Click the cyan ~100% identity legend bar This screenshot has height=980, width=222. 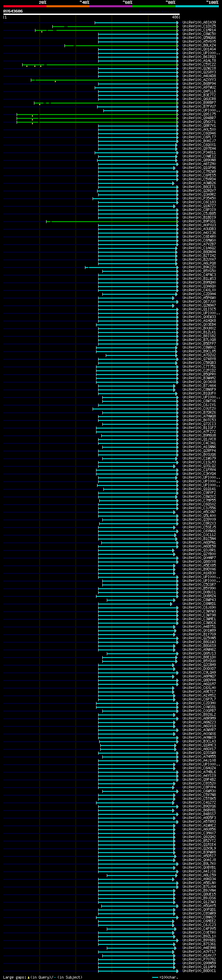197,6
